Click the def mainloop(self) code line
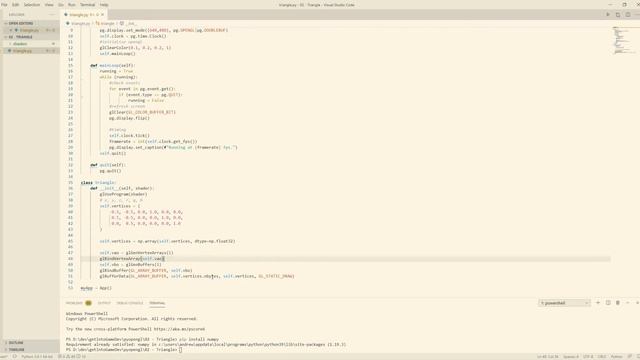The width and height of the screenshot is (640, 360). pyautogui.click(x=112, y=65)
